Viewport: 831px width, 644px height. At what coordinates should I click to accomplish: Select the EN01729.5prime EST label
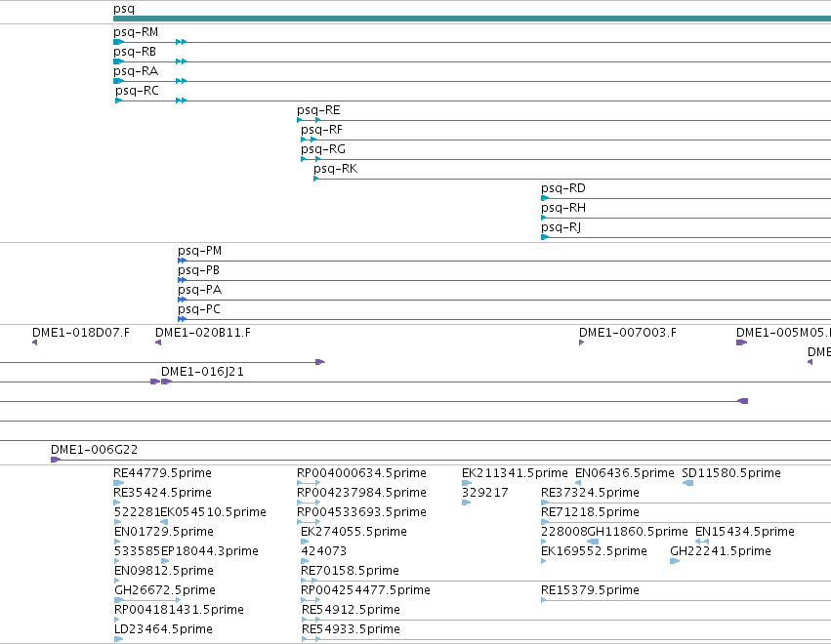pos(164,532)
